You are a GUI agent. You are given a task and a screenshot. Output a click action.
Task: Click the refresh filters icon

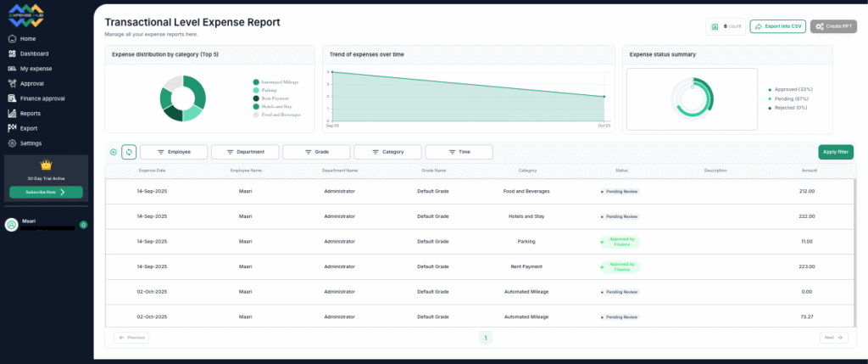click(x=128, y=152)
